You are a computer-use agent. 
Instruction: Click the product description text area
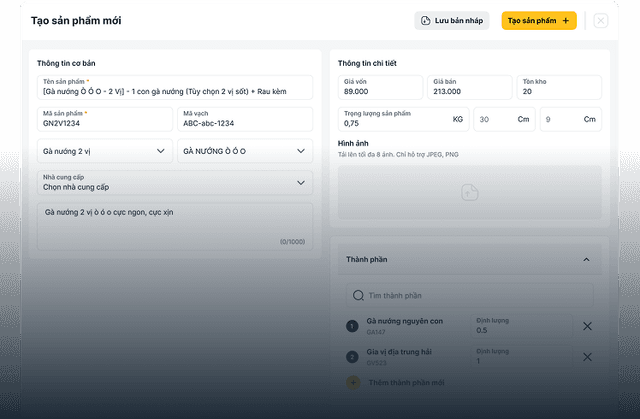click(175, 225)
